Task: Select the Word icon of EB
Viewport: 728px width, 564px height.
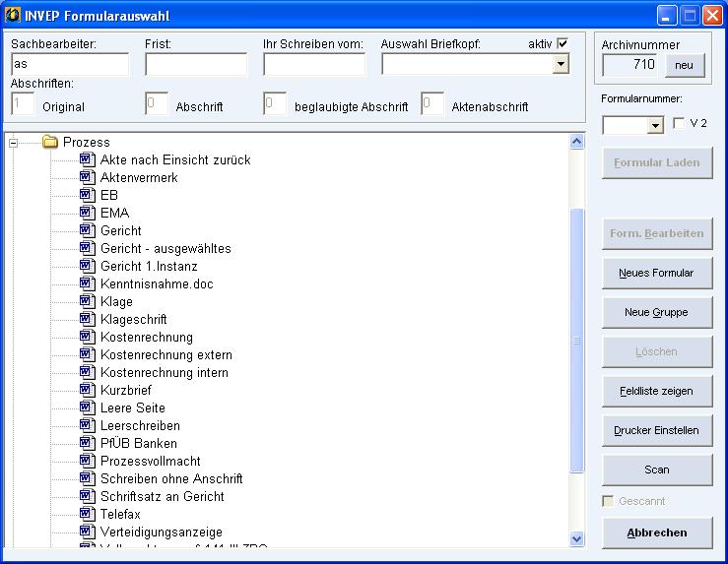Action: click(x=88, y=195)
